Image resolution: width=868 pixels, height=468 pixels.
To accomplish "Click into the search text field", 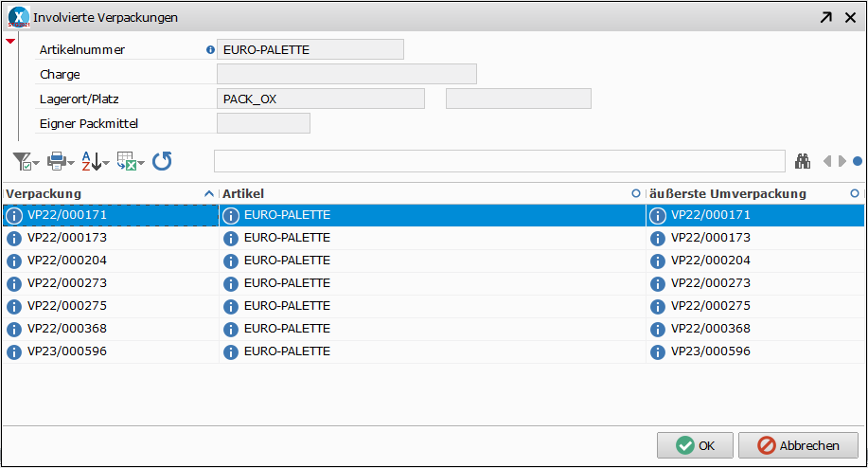I will pos(500,161).
